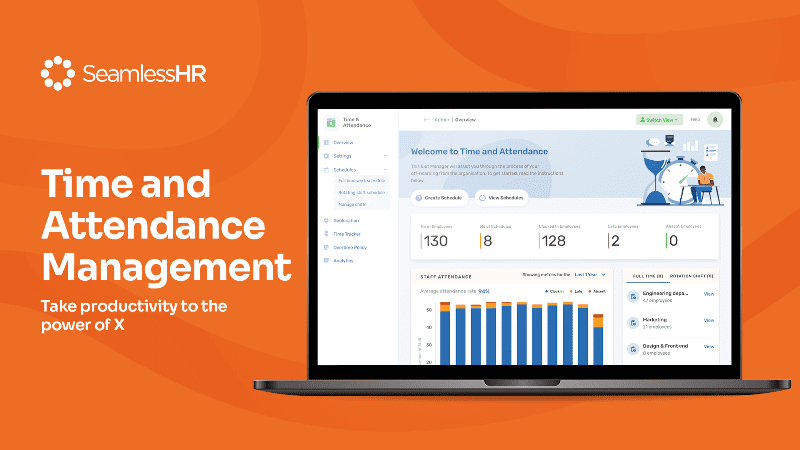Collapse the Schedules sidebar section
Viewport: 800px width, 450px height.
pos(385,169)
